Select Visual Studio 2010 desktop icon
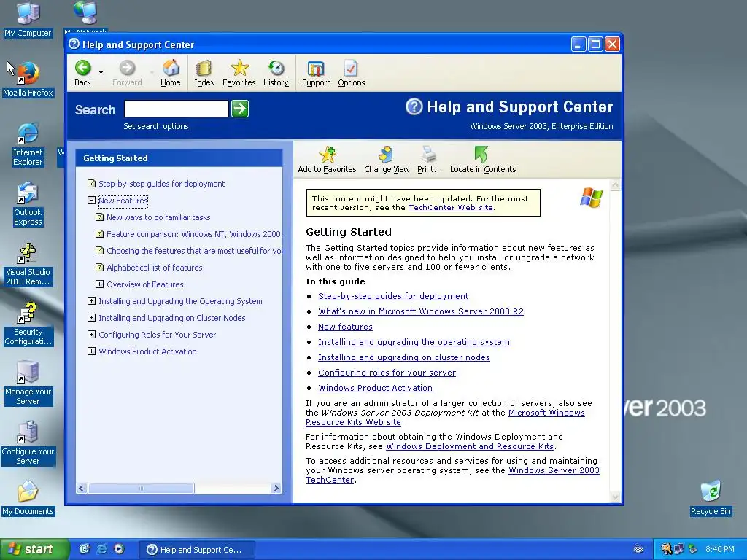 [28, 265]
